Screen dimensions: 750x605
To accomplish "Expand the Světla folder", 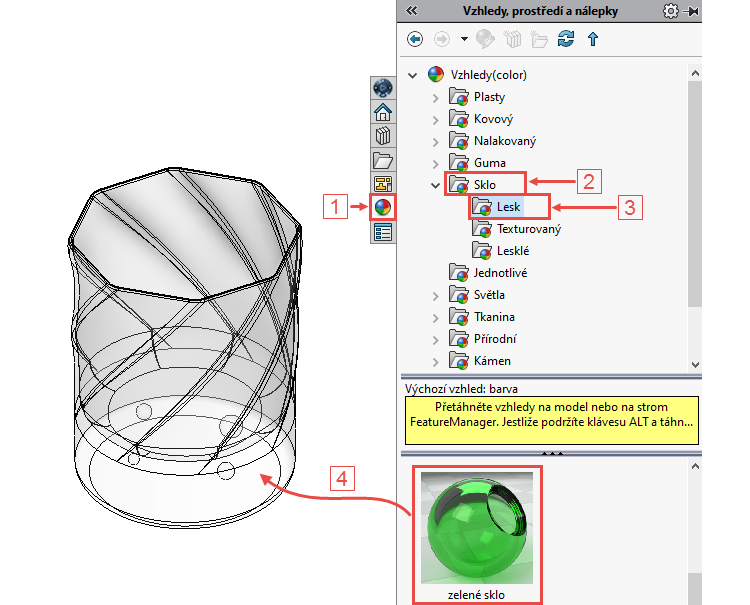I will point(435,296).
